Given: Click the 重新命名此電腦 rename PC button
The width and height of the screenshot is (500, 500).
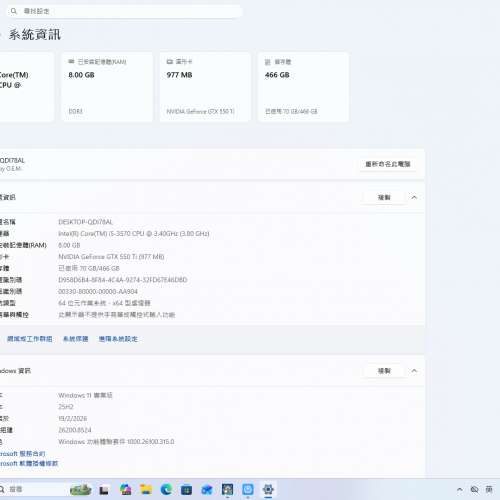Looking at the screenshot, I should 388,164.
